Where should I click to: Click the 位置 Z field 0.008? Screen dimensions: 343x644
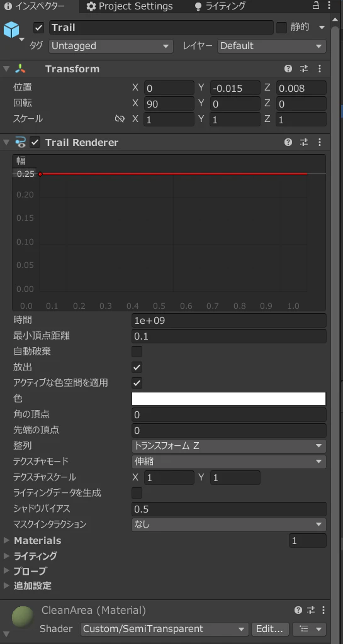coord(301,88)
